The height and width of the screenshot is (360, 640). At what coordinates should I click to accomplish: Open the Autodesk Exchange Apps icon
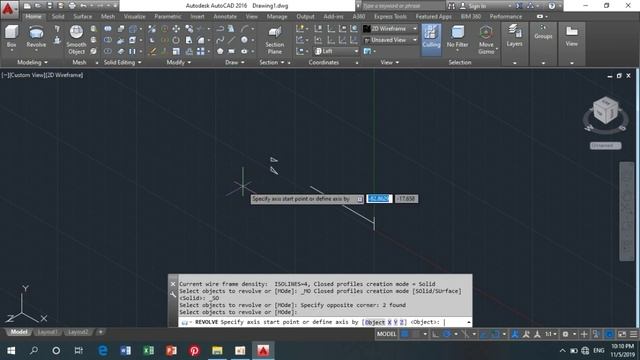click(x=519, y=6)
